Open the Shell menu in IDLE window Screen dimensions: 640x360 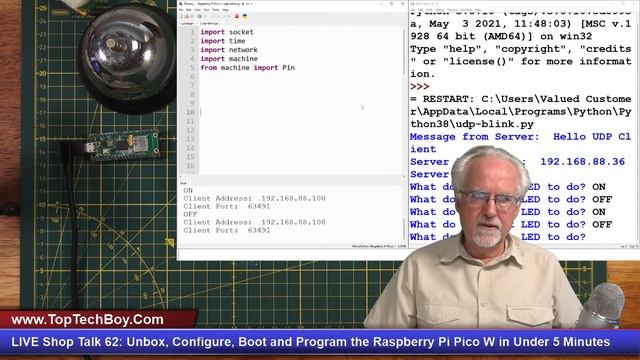pos(429,10)
